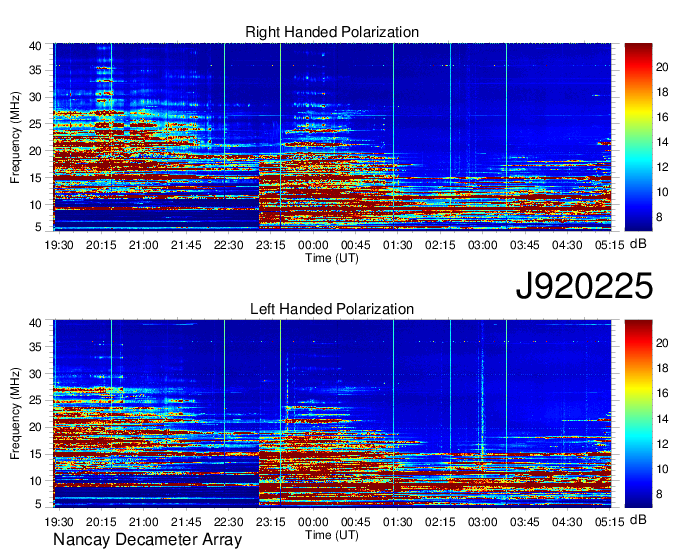The height and width of the screenshot is (552, 680).
Task: Click the top spectrogram's color bar
Action: 638,137
